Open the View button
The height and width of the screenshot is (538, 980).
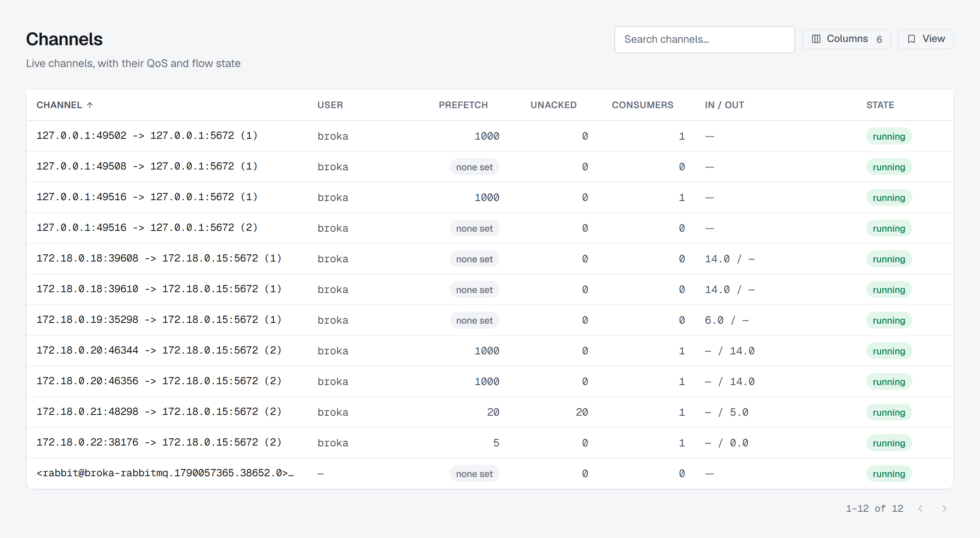point(926,39)
